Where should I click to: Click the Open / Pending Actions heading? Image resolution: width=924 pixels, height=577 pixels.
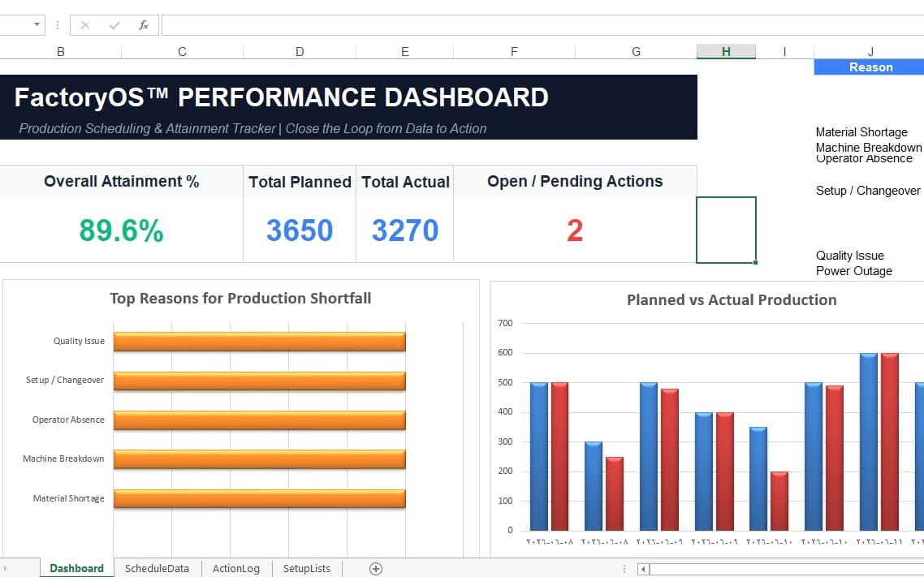pyautogui.click(x=575, y=181)
